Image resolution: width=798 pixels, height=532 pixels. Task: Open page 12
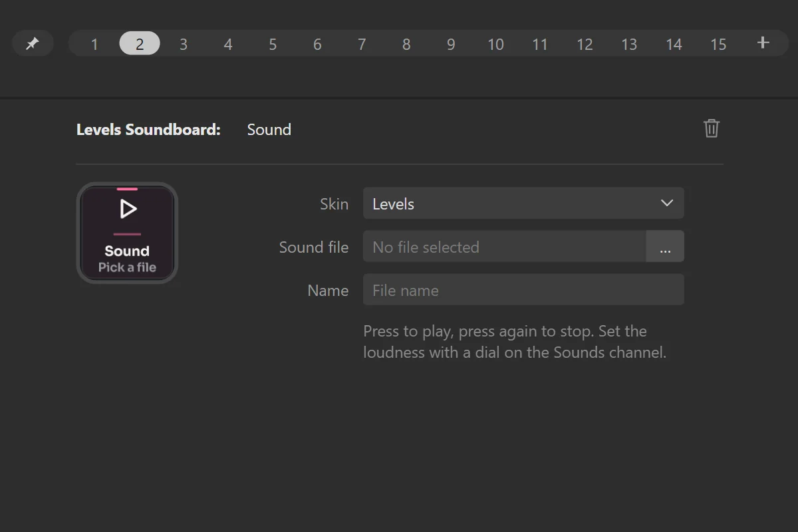(x=585, y=44)
